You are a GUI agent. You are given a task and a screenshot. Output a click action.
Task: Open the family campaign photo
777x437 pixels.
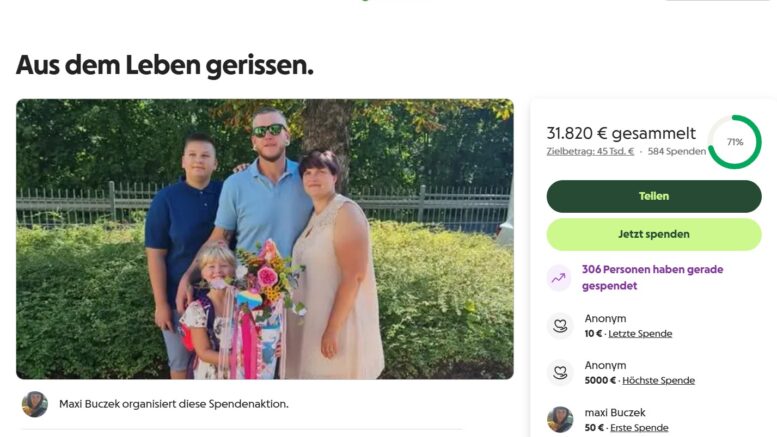(265, 239)
